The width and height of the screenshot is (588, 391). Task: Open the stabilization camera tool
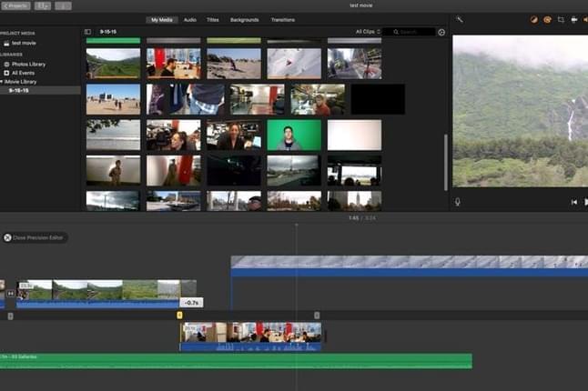pyautogui.click(x=574, y=20)
